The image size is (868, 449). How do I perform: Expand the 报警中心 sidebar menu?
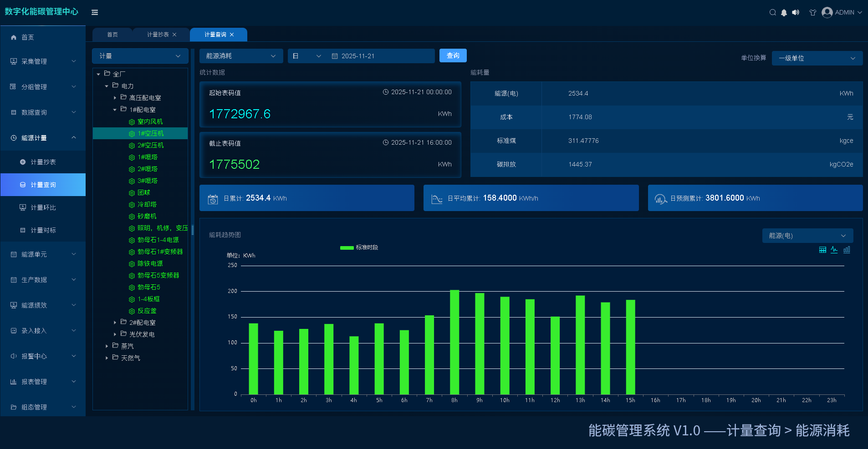pos(43,356)
